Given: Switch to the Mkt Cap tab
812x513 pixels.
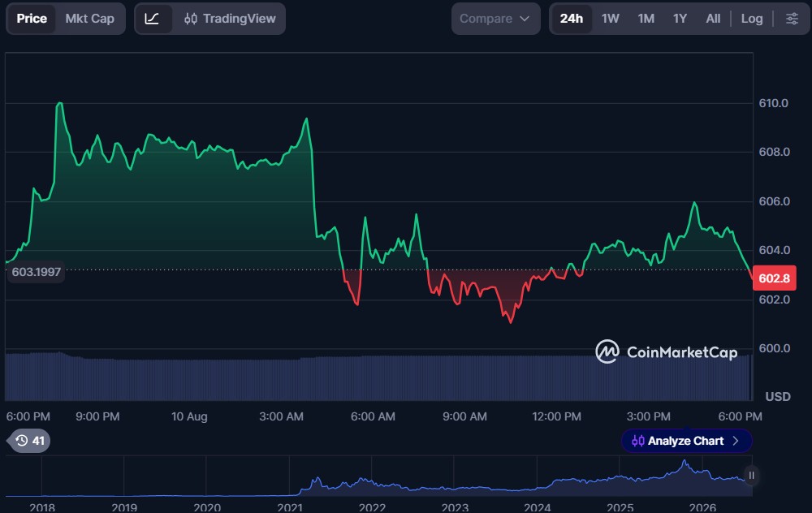Looking at the screenshot, I should [89, 19].
